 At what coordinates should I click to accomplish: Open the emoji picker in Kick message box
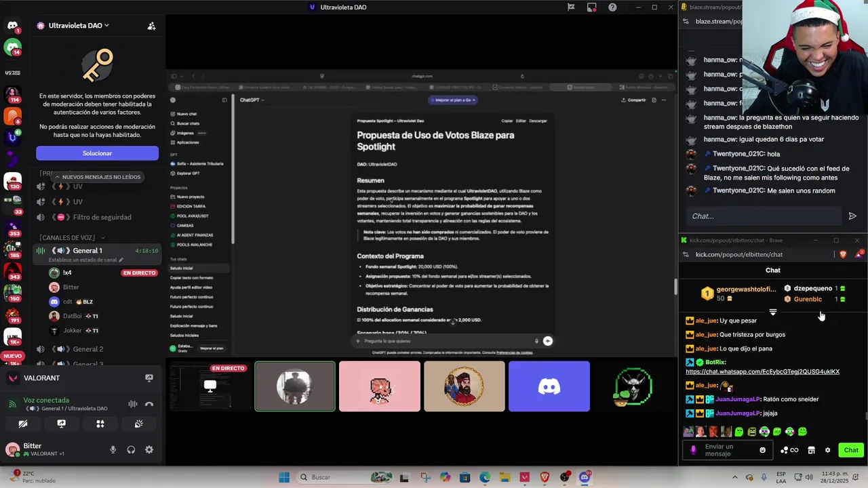tap(763, 450)
